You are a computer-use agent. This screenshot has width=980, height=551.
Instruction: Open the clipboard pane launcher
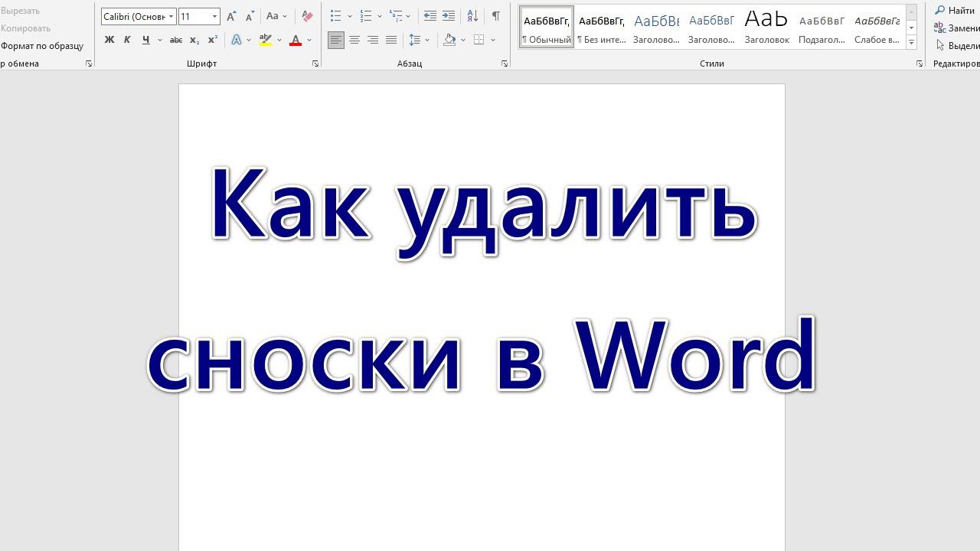[89, 64]
